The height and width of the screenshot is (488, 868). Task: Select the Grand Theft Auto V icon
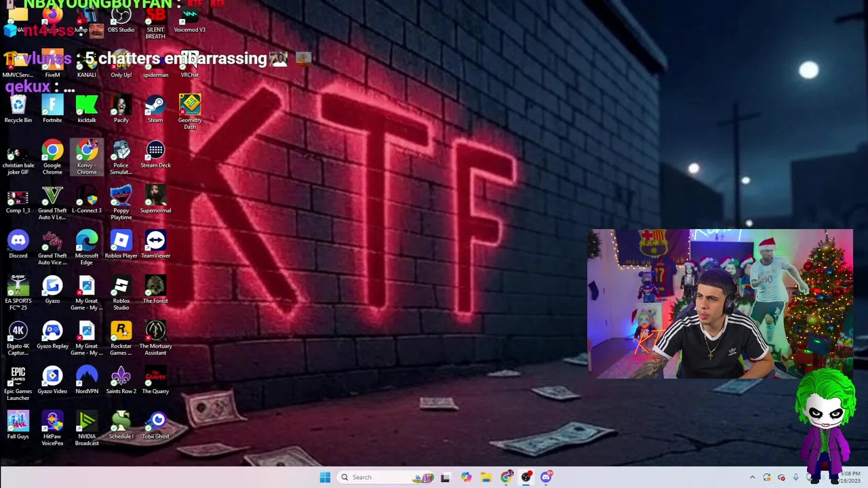coord(52,203)
